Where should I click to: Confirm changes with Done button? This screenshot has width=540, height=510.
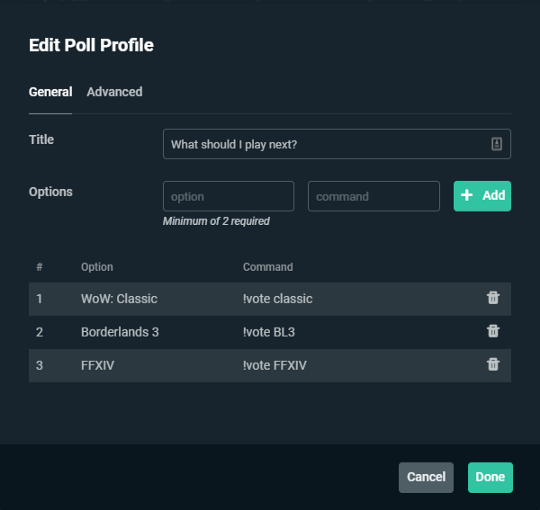pyautogui.click(x=490, y=477)
